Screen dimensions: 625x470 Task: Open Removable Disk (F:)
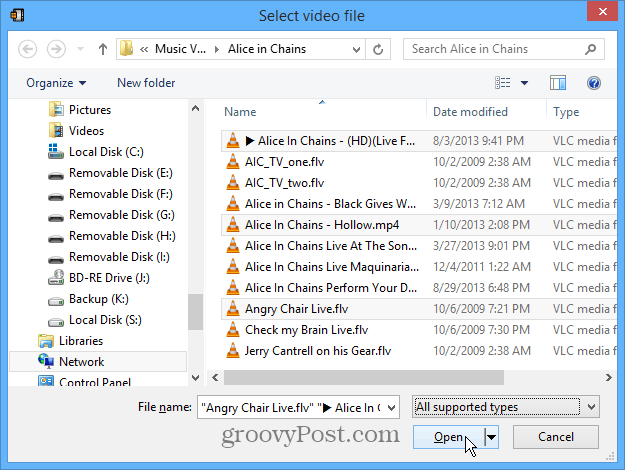coord(121,194)
